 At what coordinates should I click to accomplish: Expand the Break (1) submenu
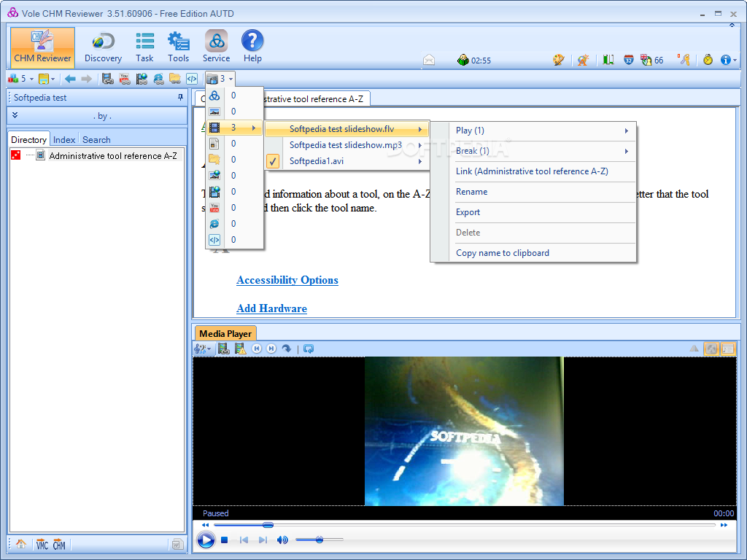[542, 151]
